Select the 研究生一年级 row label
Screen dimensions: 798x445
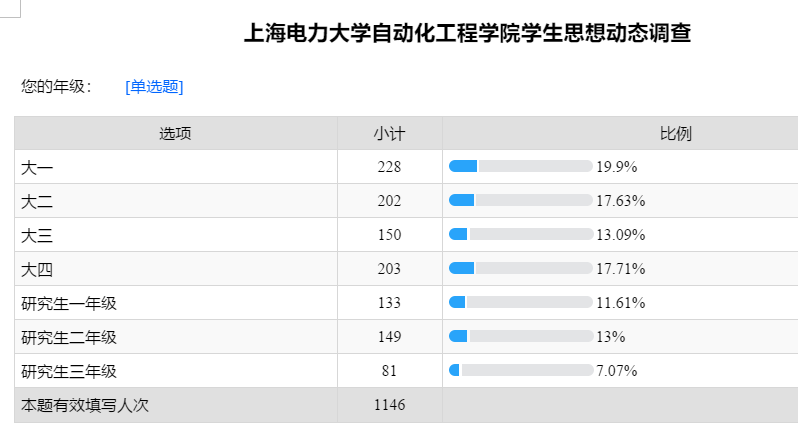click(x=69, y=303)
